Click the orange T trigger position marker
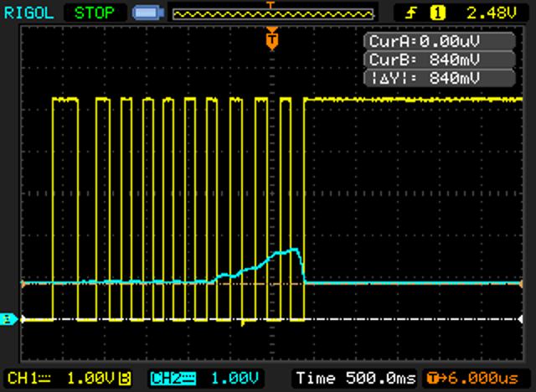 (x=271, y=39)
